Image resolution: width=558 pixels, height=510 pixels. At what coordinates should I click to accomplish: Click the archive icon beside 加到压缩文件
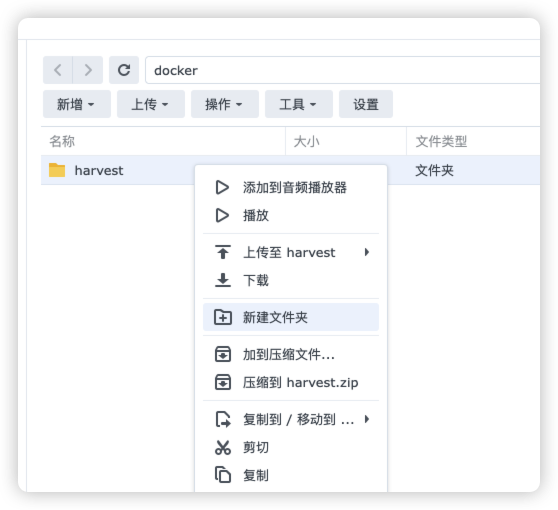tap(223, 354)
